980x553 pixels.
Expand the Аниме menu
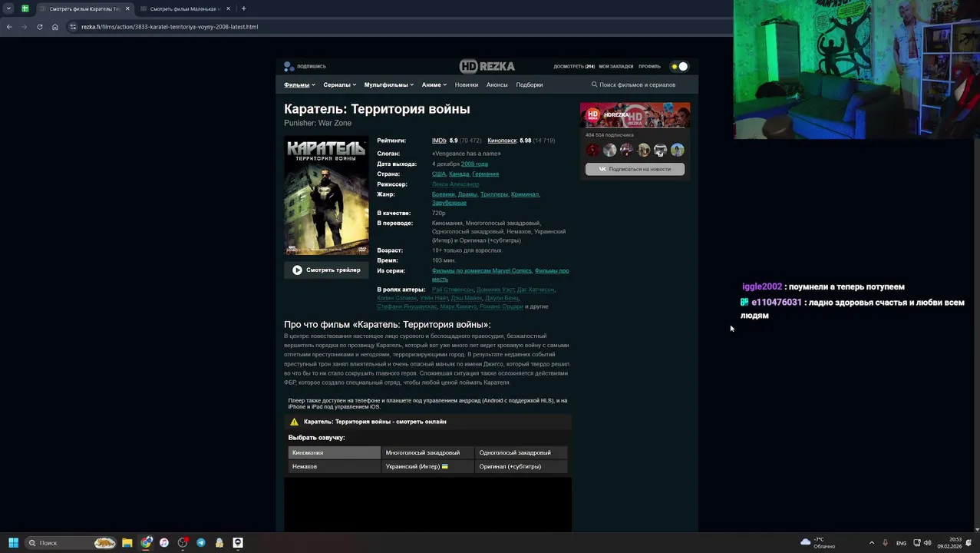click(434, 84)
